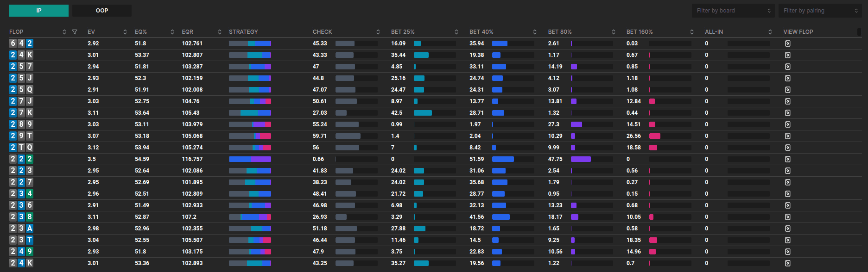View flop for the 2 T Q row
This screenshot has width=868, height=272.
coord(788,148)
